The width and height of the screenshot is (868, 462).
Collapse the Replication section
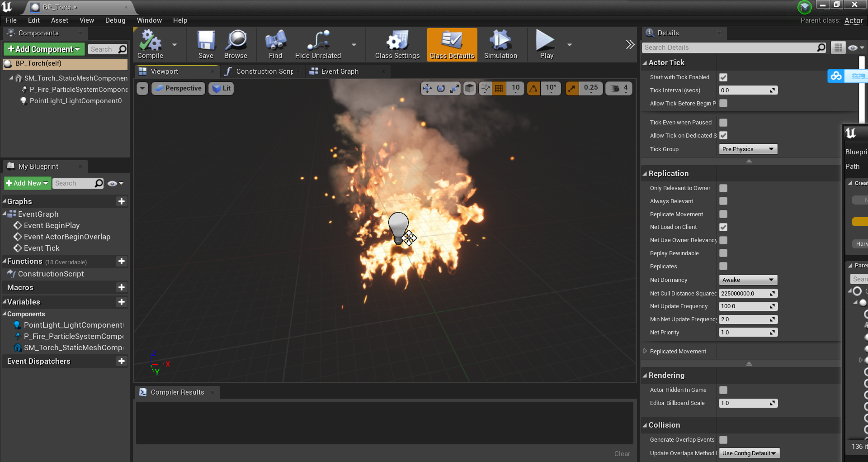click(x=645, y=174)
